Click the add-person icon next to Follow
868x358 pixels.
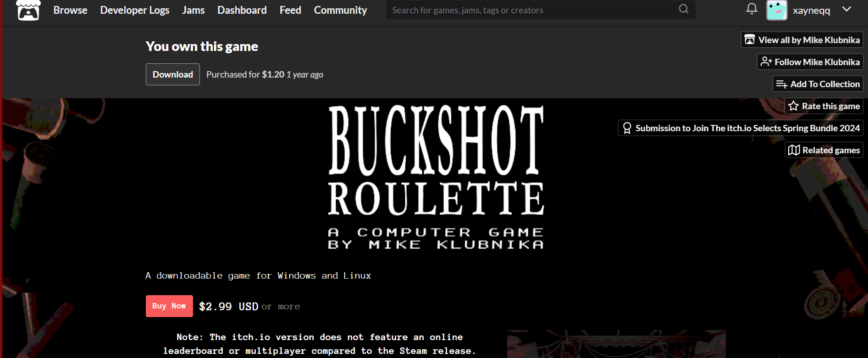coord(766,62)
